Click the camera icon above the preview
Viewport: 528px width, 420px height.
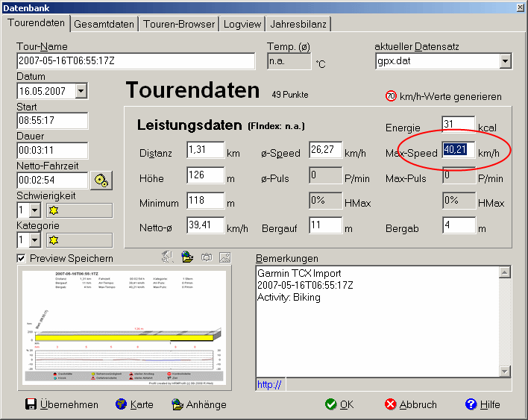[206, 257]
